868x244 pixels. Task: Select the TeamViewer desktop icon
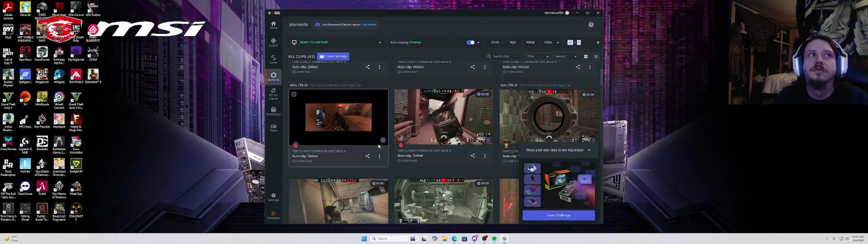[25, 188]
